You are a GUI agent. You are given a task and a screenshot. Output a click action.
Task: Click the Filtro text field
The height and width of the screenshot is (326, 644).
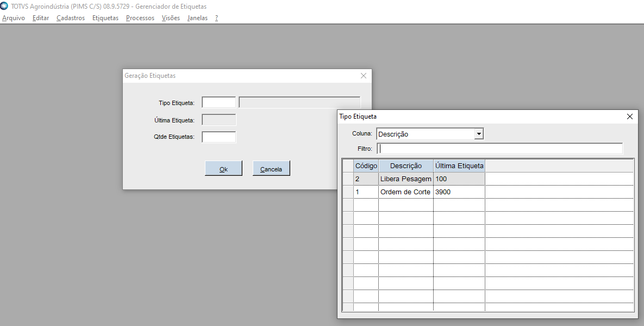click(499, 149)
